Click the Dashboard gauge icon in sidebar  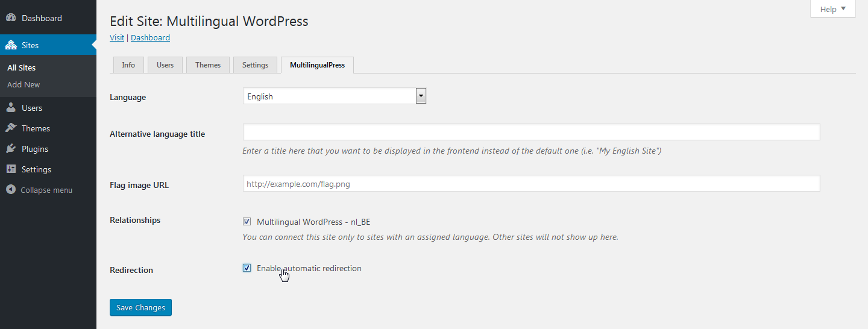click(11, 18)
